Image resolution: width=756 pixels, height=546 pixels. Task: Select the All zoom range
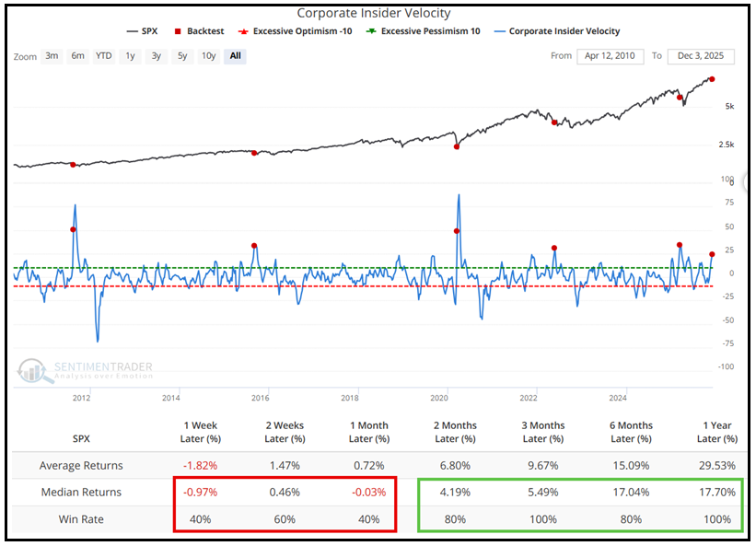click(x=236, y=56)
